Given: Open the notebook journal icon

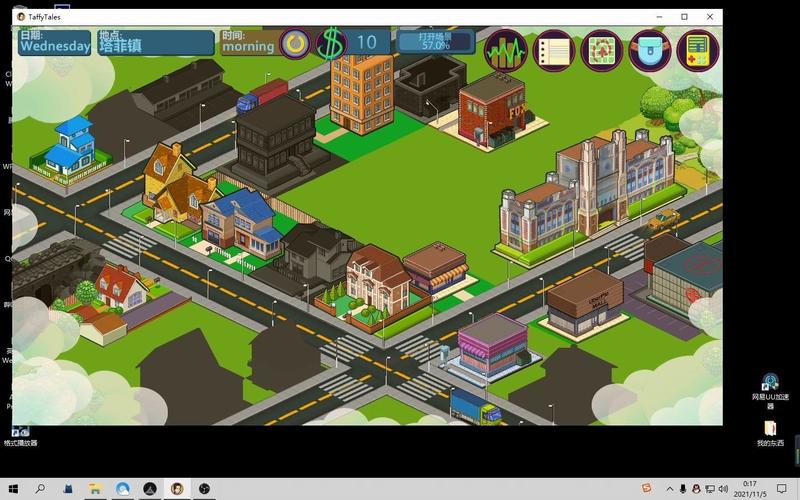Looking at the screenshot, I should (553, 50).
